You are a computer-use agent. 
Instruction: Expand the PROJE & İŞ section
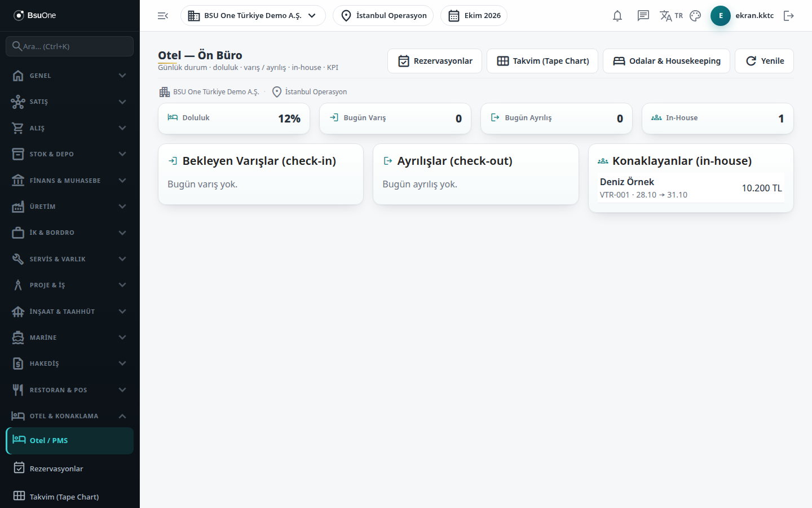point(70,285)
